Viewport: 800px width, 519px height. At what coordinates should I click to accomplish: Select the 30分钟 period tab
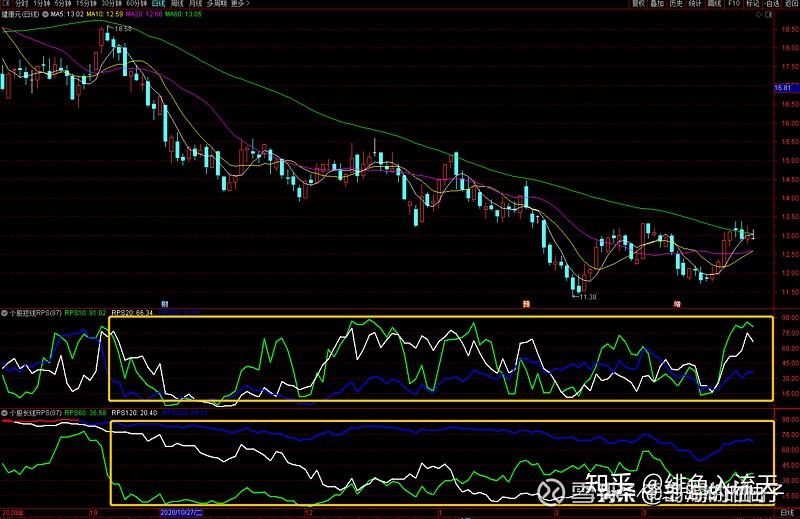(x=111, y=3)
